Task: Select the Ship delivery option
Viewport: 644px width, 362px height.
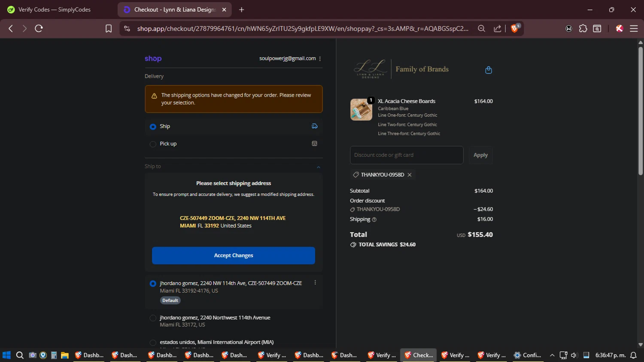Action: click(153, 127)
